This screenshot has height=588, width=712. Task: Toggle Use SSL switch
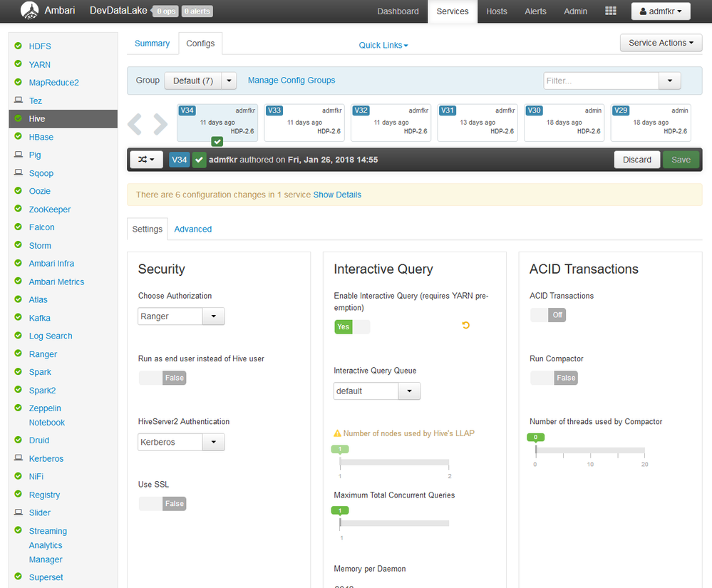click(162, 504)
